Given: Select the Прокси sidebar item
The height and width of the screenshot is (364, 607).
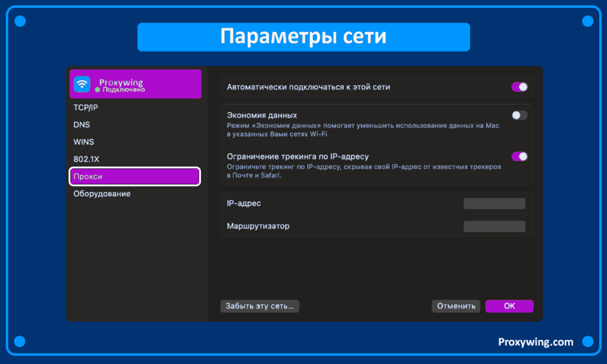Looking at the screenshot, I should point(135,177).
